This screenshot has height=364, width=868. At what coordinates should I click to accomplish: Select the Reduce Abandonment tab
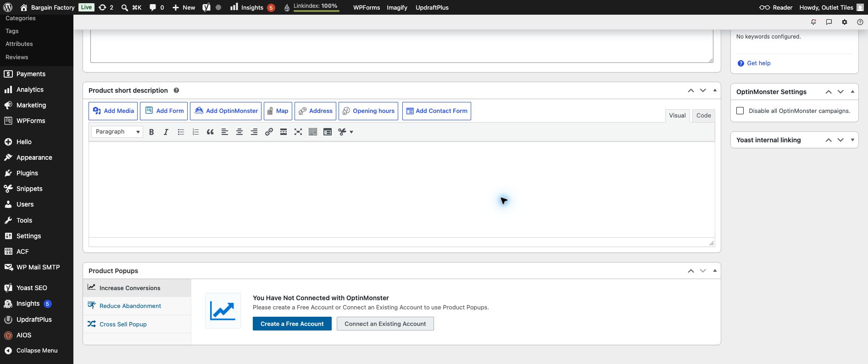[x=137, y=306]
